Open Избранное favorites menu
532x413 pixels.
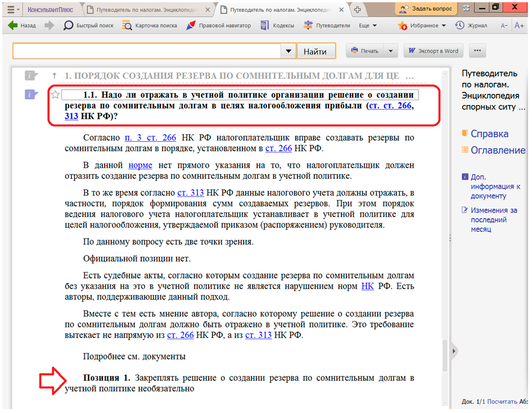[x=422, y=25]
